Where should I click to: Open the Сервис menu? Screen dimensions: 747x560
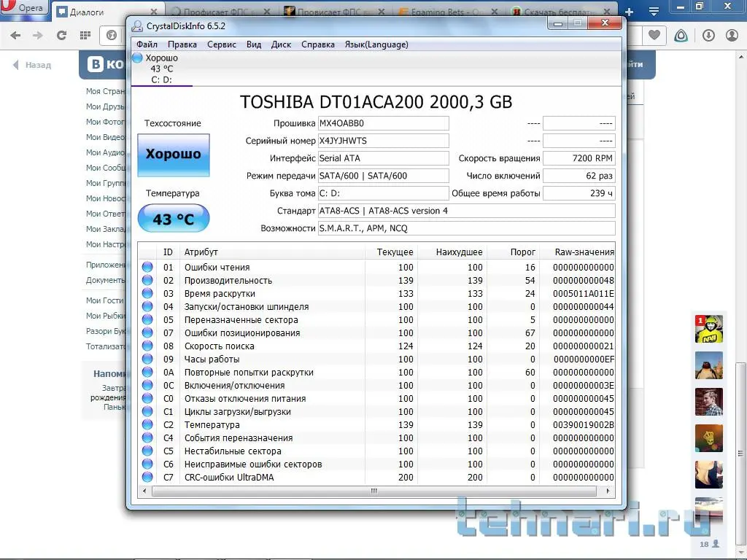tap(222, 44)
